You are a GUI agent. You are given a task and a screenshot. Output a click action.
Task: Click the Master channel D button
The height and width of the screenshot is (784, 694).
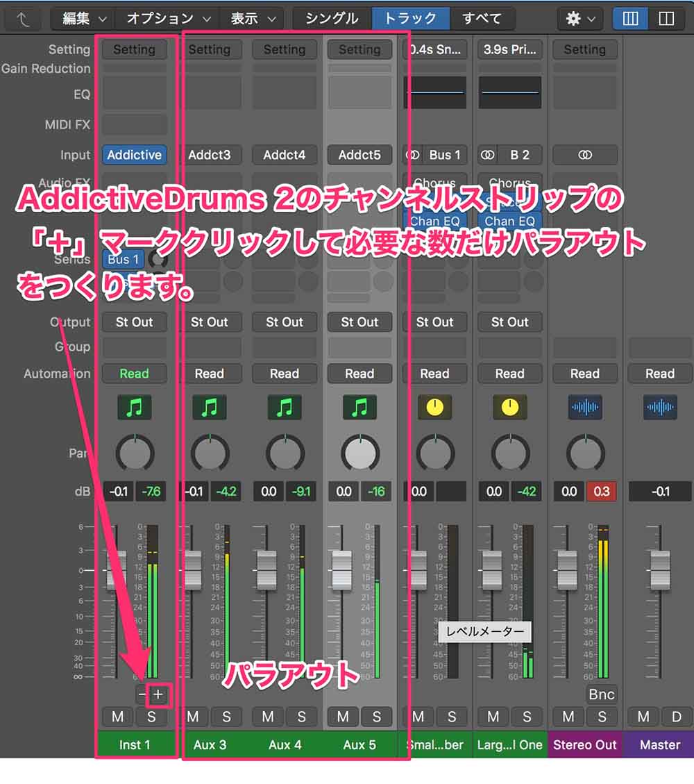677,717
